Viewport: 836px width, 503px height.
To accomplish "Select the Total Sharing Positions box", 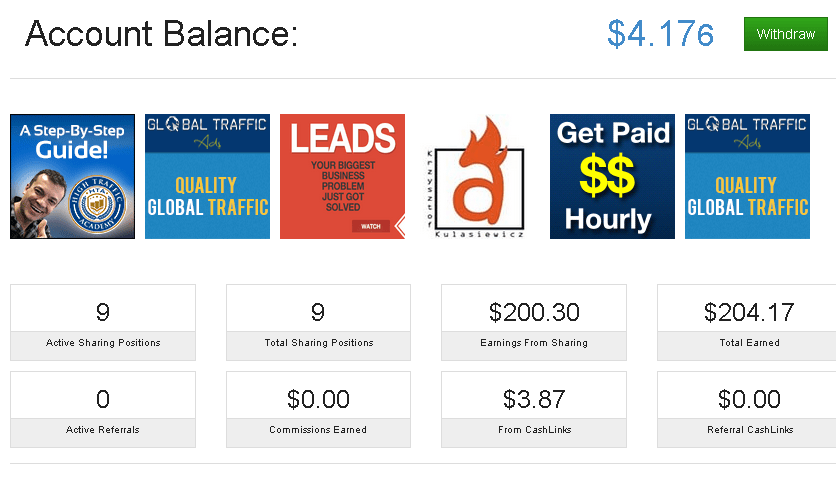I will 318,322.
